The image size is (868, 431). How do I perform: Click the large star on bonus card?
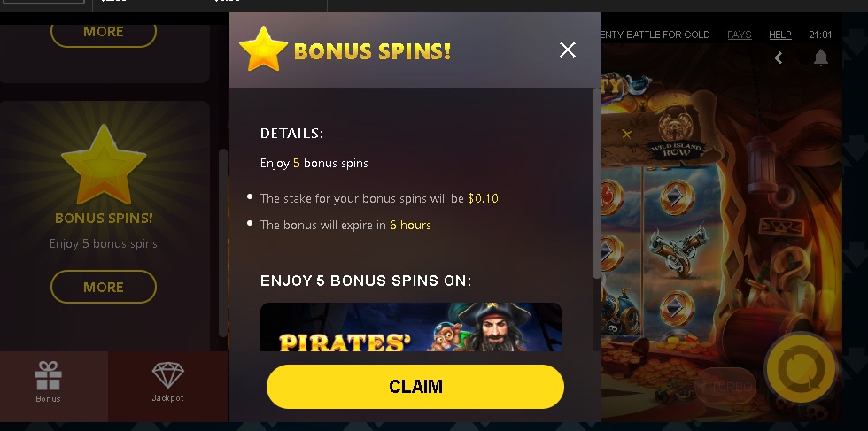[104, 165]
